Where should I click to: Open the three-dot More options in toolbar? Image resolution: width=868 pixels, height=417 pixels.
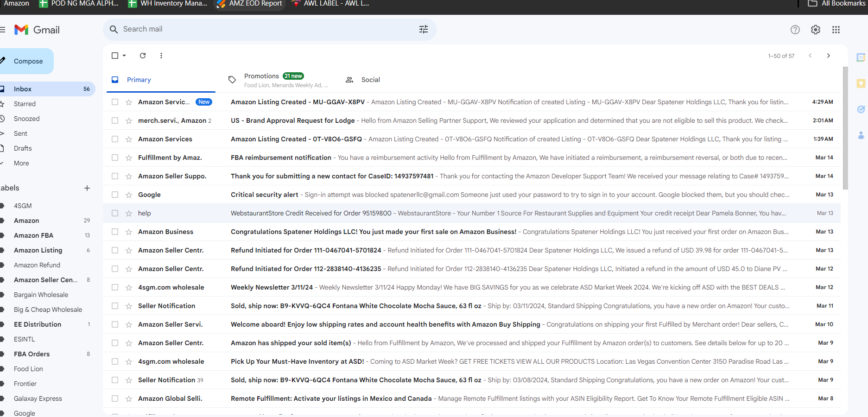coord(161,56)
